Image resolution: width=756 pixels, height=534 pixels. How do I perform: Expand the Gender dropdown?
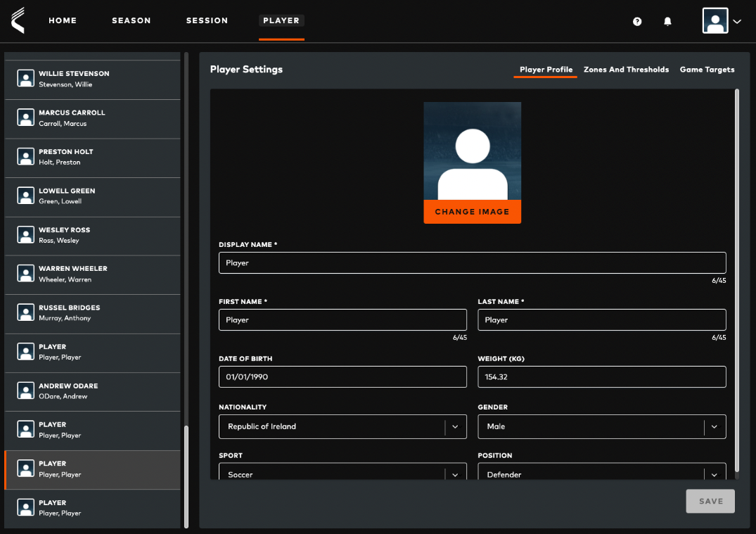coord(715,426)
